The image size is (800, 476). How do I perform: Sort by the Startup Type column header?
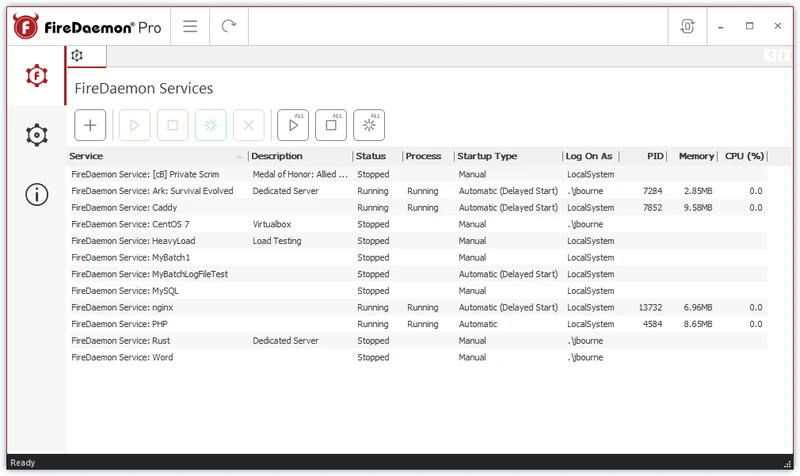[x=509, y=156]
